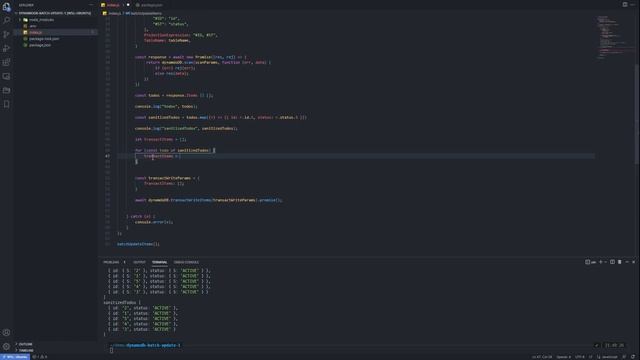Open the Run and Debug view icon

(x=6, y=48)
